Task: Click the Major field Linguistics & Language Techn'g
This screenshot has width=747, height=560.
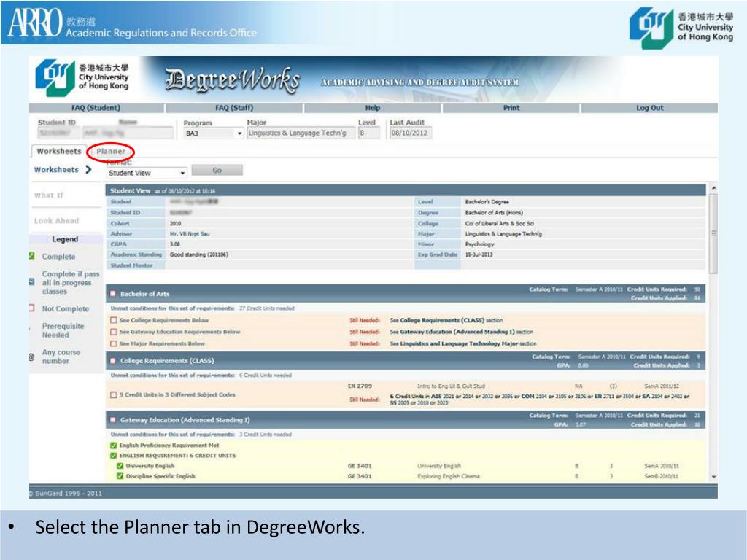Action: point(301,133)
